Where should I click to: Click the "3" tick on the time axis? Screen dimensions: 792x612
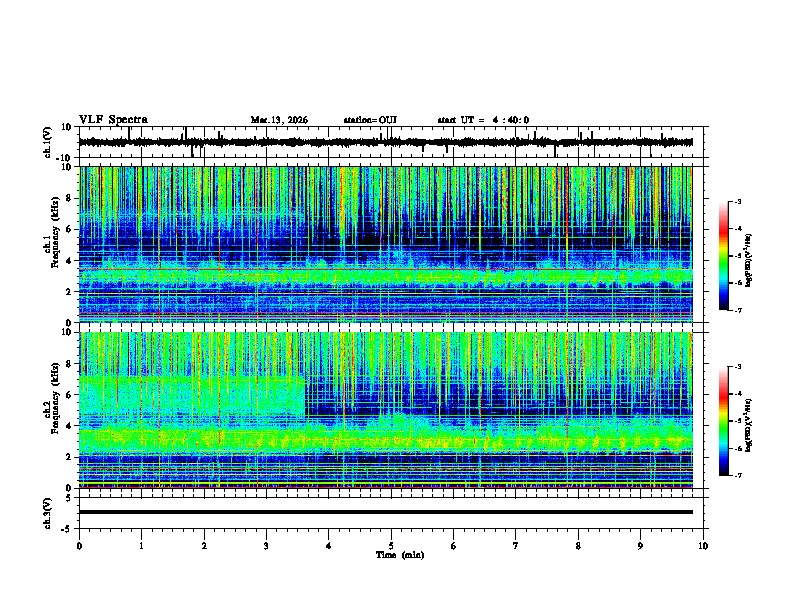[x=266, y=546]
